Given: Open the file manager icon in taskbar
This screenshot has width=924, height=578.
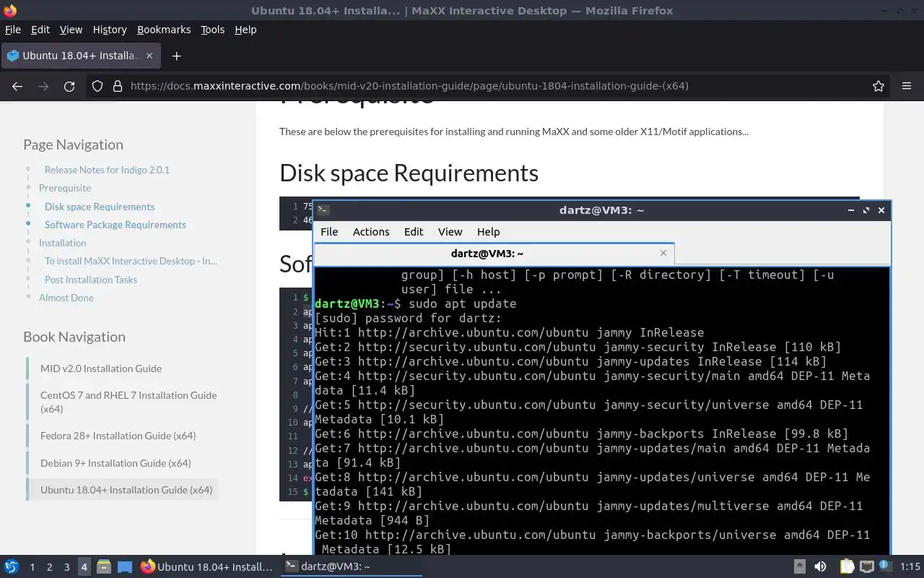Looking at the screenshot, I should [104, 566].
